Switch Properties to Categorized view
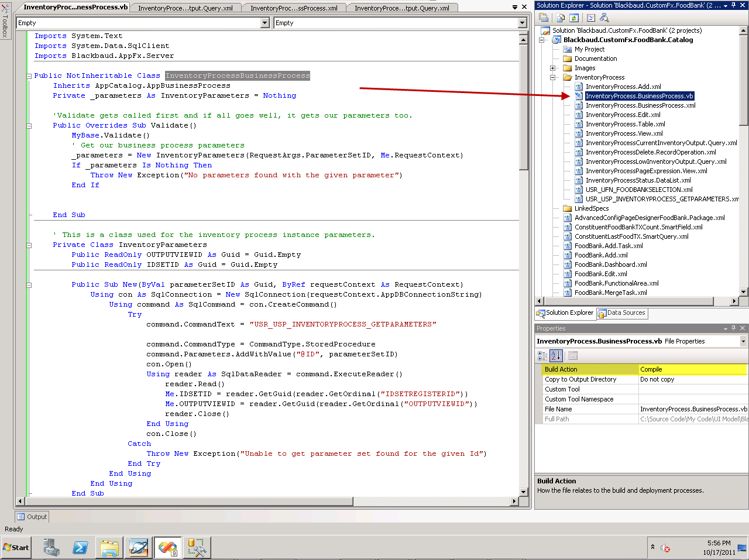Image resolution: width=749 pixels, height=560 pixels. (x=542, y=355)
